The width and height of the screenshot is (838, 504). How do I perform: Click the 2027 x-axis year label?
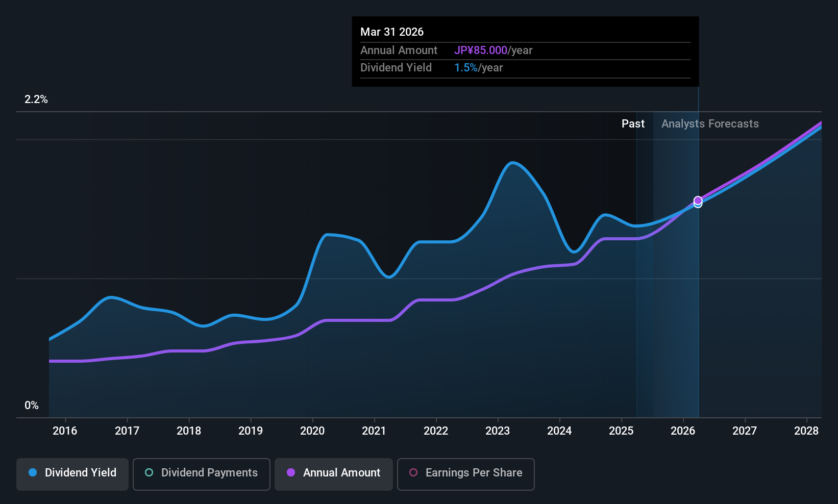[x=745, y=431]
